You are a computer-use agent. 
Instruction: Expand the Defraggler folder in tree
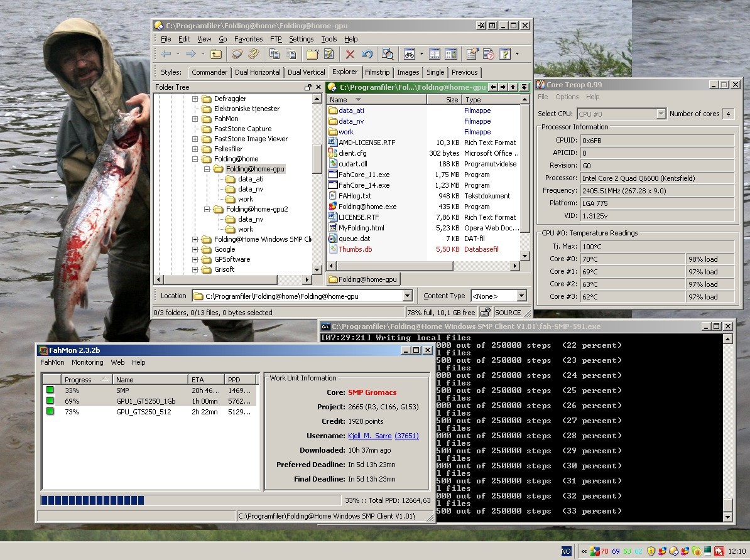[x=195, y=99]
